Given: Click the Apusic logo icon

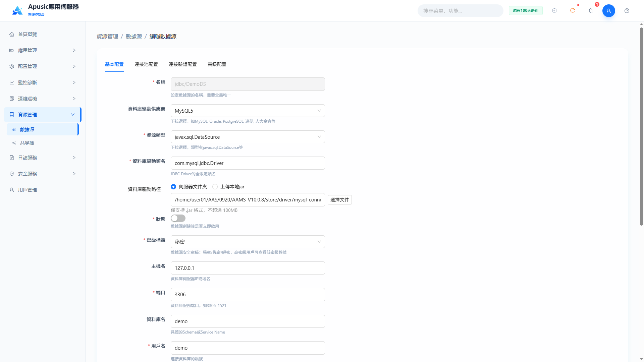Looking at the screenshot, I should point(17,10).
